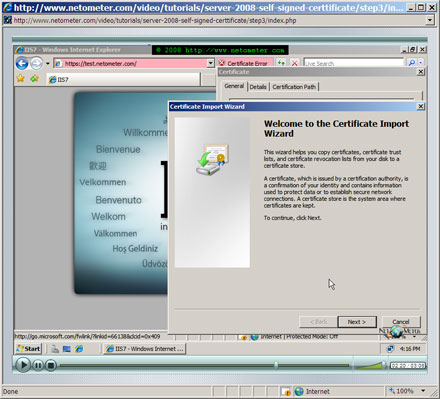Click Next in Certificate Import Wizard
Image resolution: width=440 pixels, height=399 pixels.
[357, 322]
